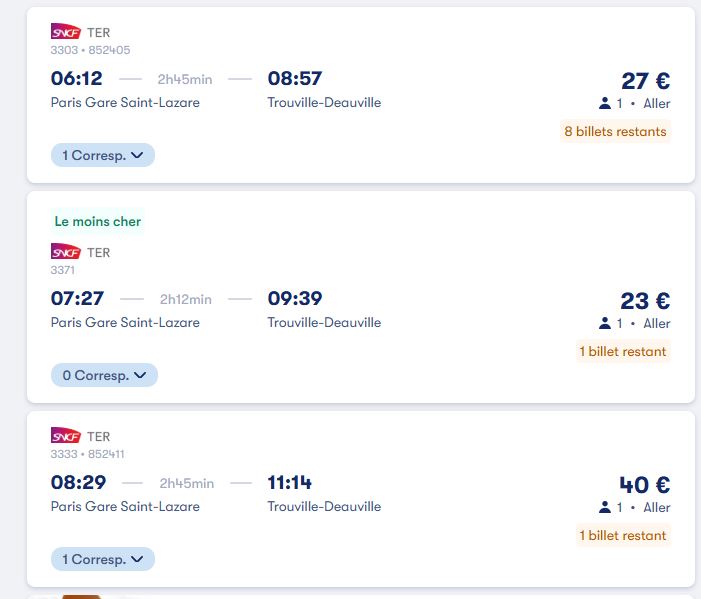
Task: Click '1 billet restant' badge on 23 € trip
Action: [x=622, y=351]
